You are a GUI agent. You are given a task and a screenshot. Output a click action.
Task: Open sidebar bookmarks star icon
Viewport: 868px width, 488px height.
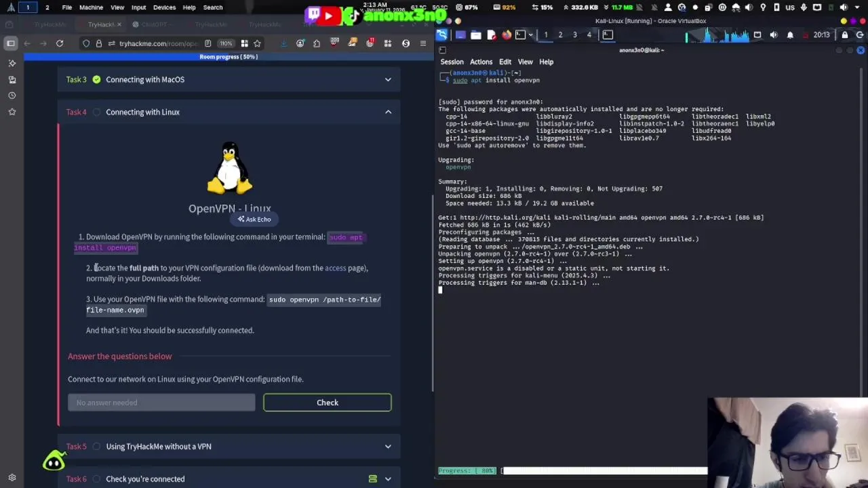click(x=12, y=112)
